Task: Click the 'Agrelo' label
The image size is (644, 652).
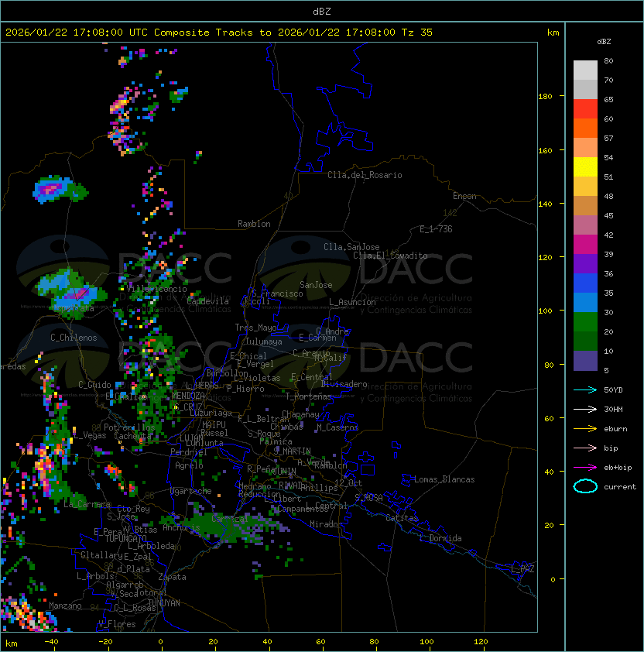Action: pyautogui.click(x=189, y=465)
